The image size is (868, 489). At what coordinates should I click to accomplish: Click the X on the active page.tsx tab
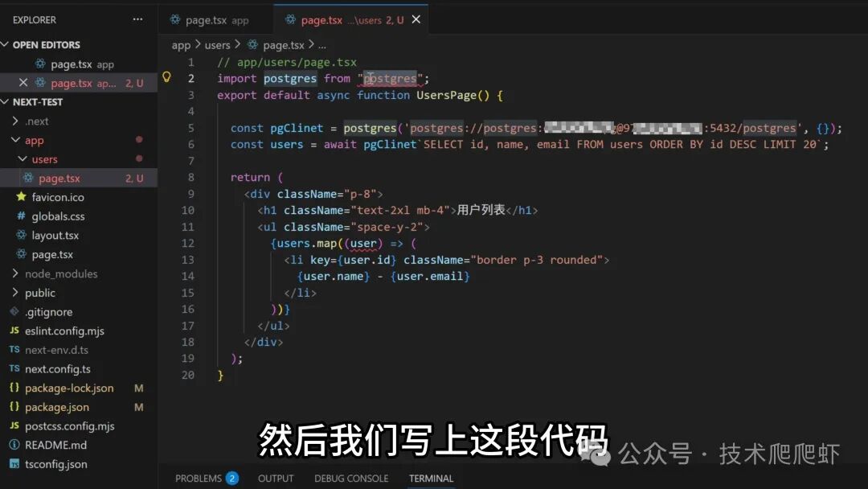click(x=416, y=18)
